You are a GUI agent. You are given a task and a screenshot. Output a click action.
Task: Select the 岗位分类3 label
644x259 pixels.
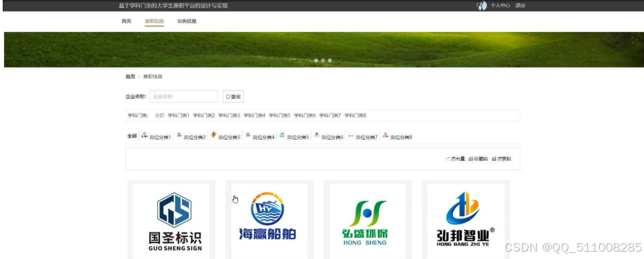229,138
